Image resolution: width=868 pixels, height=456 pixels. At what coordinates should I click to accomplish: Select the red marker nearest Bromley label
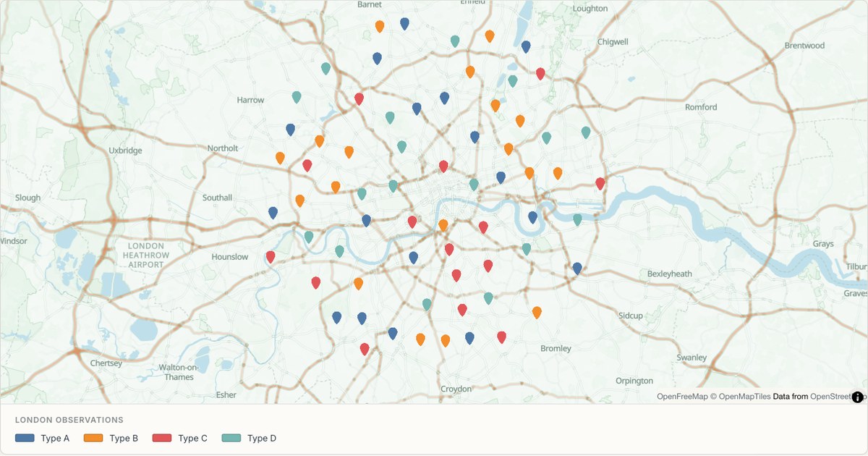click(x=502, y=337)
